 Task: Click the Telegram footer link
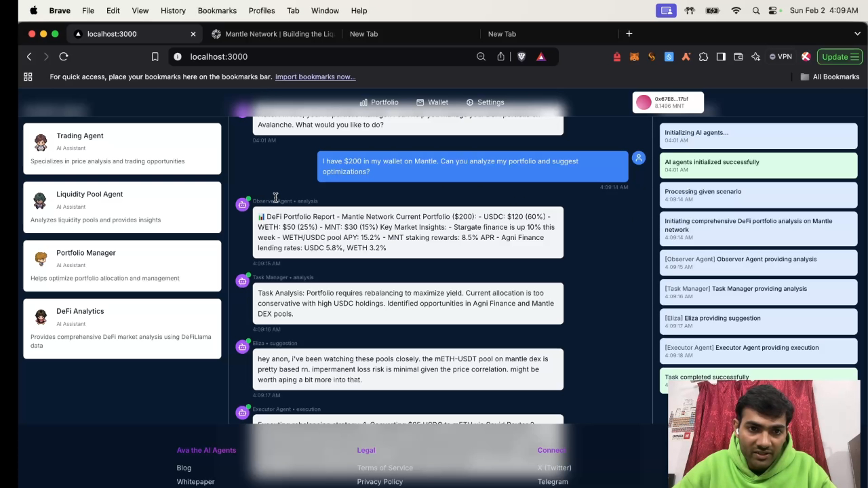553,482
